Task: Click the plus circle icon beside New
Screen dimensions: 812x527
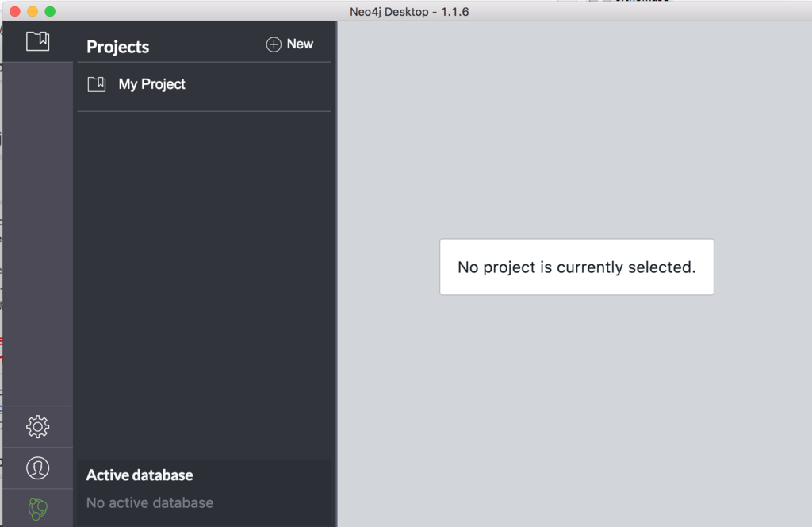Action: pyautogui.click(x=274, y=44)
